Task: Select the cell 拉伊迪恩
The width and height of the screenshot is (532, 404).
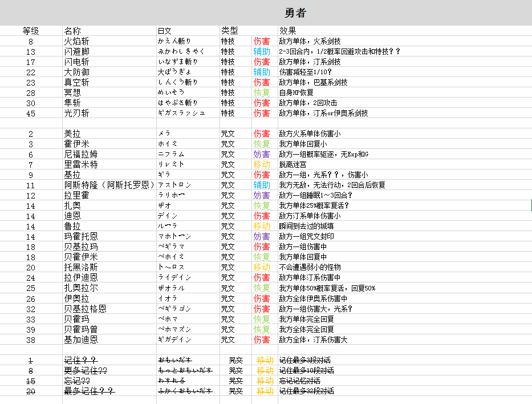Action: coord(81,277)
